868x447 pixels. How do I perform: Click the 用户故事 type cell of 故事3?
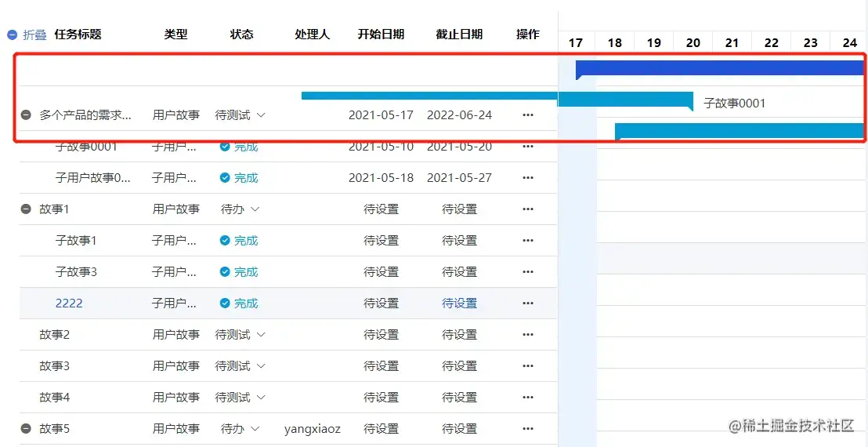coord(176,366)
